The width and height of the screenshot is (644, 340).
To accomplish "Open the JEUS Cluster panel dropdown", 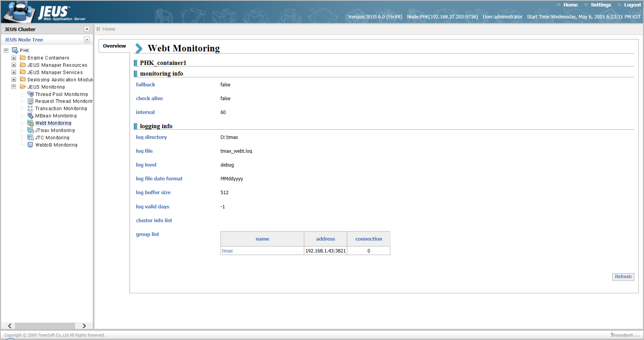I will click(87, 29).
